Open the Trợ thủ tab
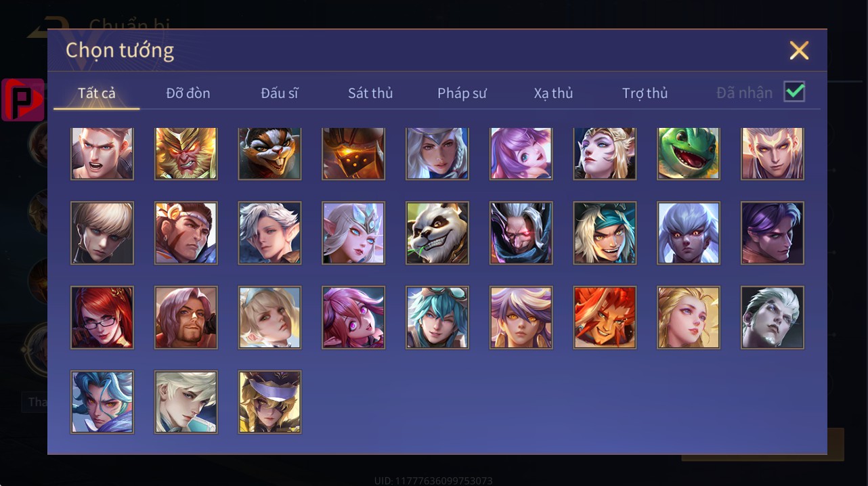 pos(645,93)
